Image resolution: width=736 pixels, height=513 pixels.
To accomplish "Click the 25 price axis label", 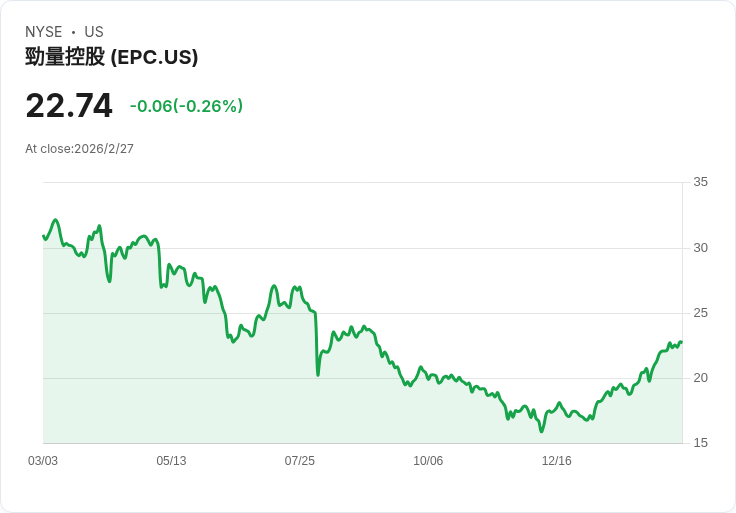I will (x=700, y=313).
